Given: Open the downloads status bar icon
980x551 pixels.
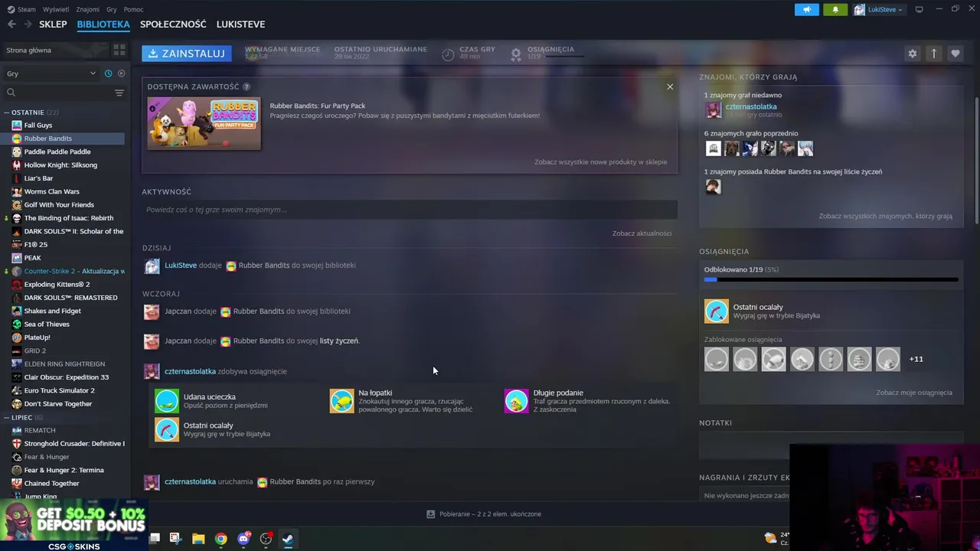Looking at the screenshot, I should 430,514.
